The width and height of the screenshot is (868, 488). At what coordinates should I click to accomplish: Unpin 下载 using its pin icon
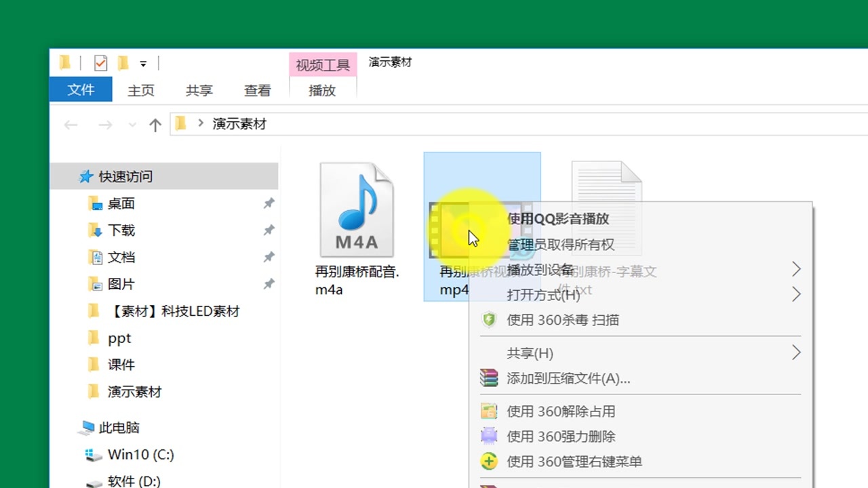[269, 230]
